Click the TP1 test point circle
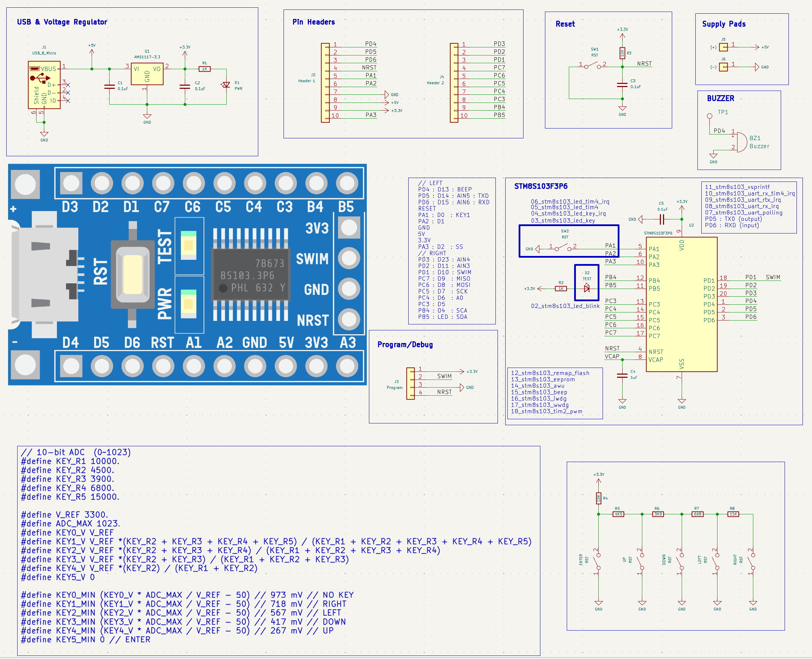Screen dimensions: 812x659 pyautogui.click(x=709, y=116)
